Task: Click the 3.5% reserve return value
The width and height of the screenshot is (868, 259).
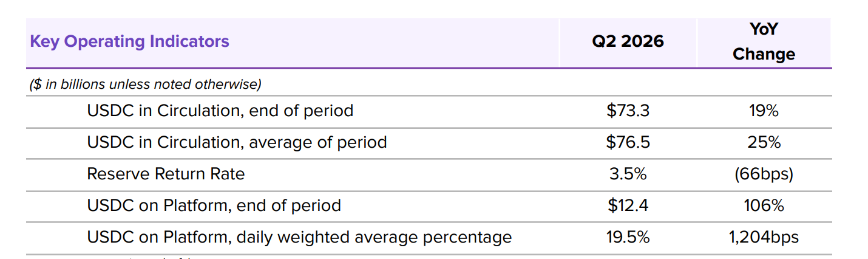Action: 628,174
